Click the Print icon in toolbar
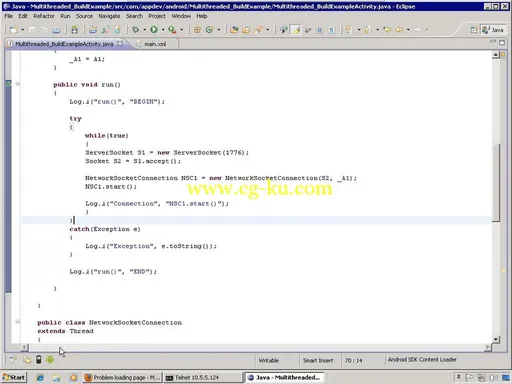The height and width of the screenshot is (384, 512). (x=56, y=30)
